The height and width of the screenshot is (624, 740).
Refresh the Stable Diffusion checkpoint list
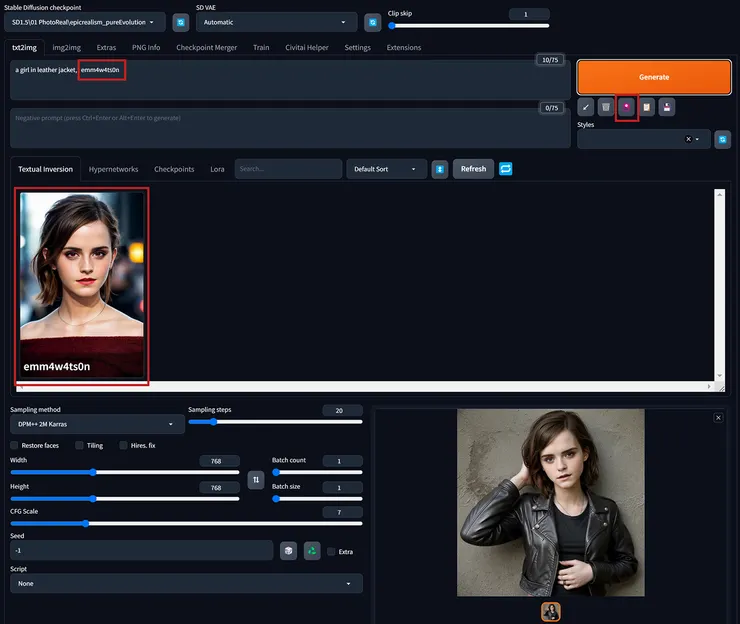click(x=181, y=22)
